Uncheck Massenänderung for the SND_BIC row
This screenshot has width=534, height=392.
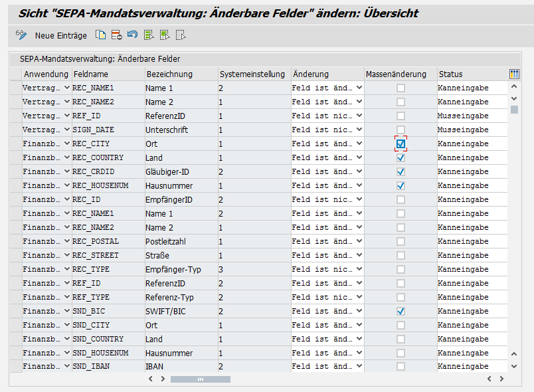tap(400, 311)
